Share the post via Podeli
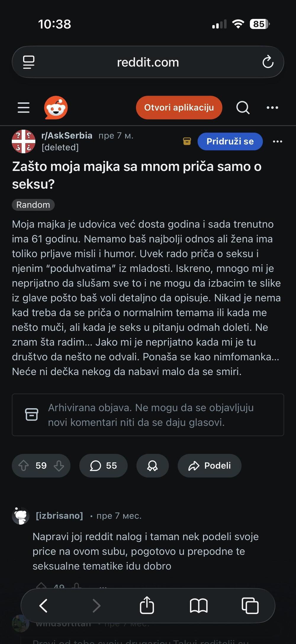Image resolution: width=296 pixels, height=644 pixels. point(210,466)
